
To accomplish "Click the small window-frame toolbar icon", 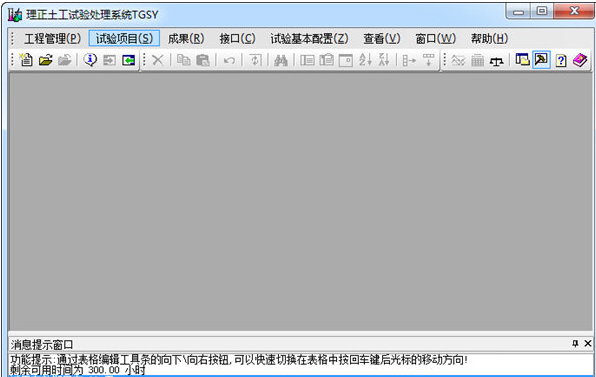I will [x=346, y=60].
